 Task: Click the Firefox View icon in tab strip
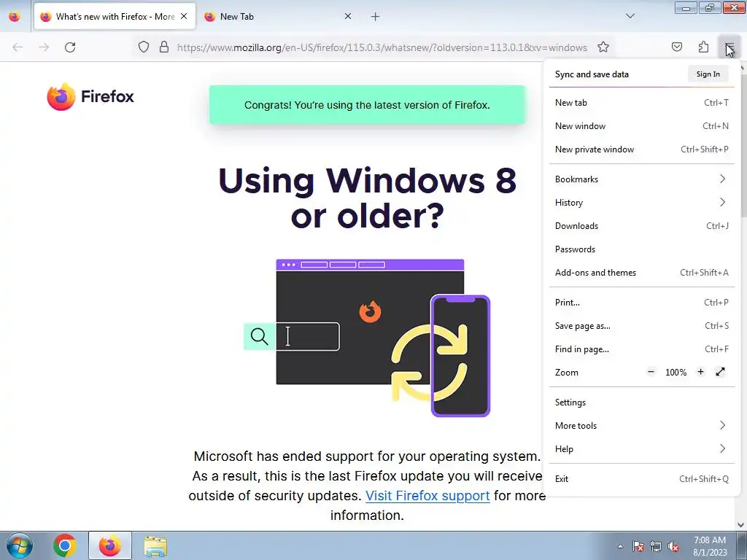tap(15, 17)
